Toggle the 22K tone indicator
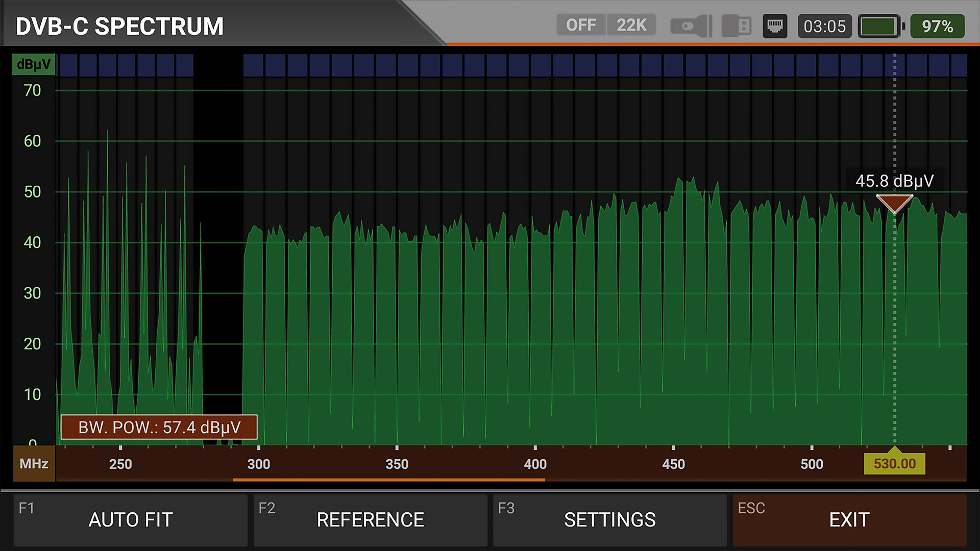The width and height of the screenshot is (980, 551). click(x=631, y=25)
